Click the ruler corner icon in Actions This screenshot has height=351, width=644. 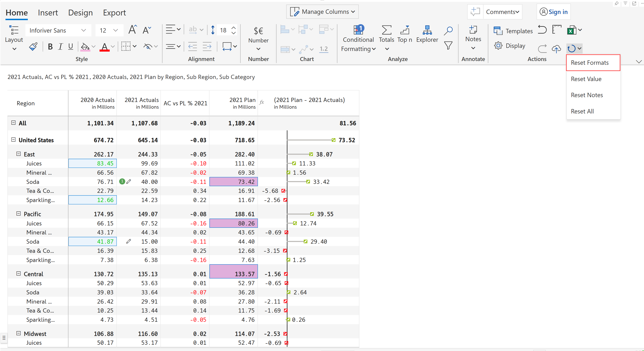click(557, 30)
